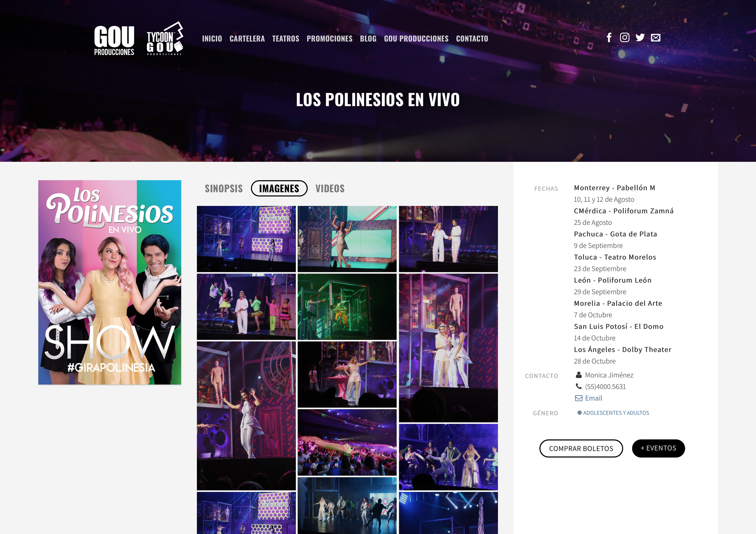Click the person icon beside Monica Jiménez

point(579,375)
